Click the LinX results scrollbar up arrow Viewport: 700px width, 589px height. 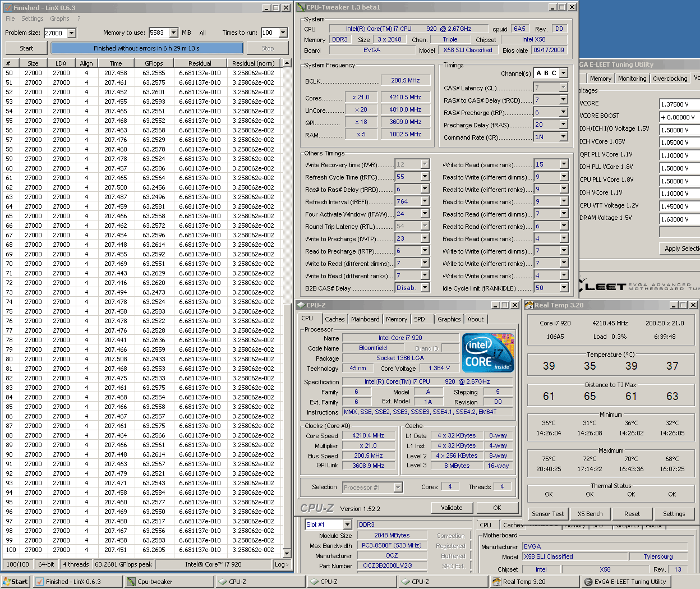pos(287,63)
